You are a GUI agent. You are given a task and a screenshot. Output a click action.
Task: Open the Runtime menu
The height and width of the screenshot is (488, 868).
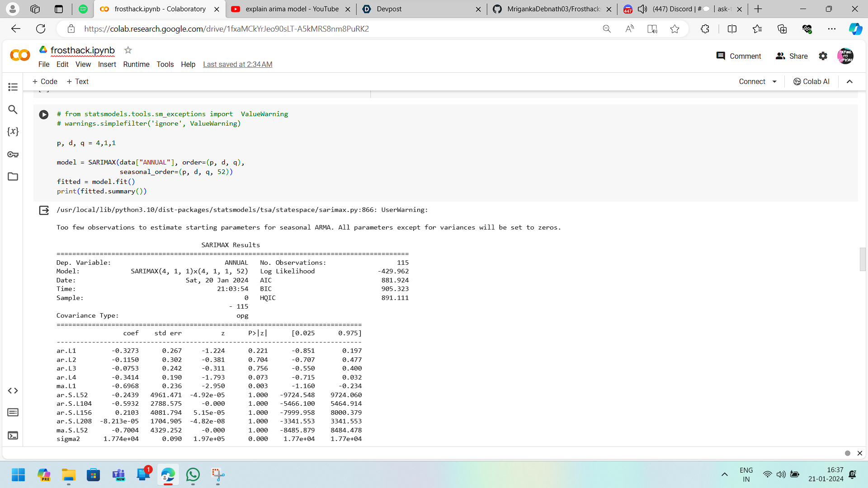(x=136, y=65)
